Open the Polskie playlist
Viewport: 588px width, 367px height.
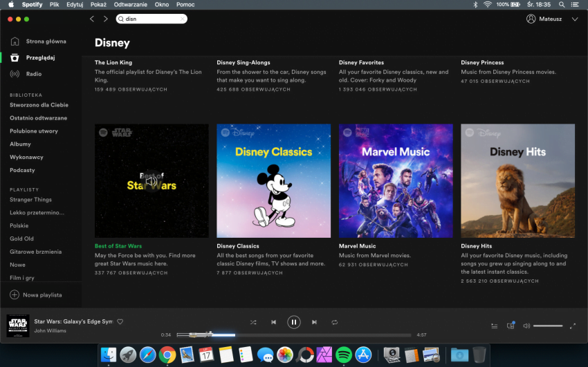19,225
